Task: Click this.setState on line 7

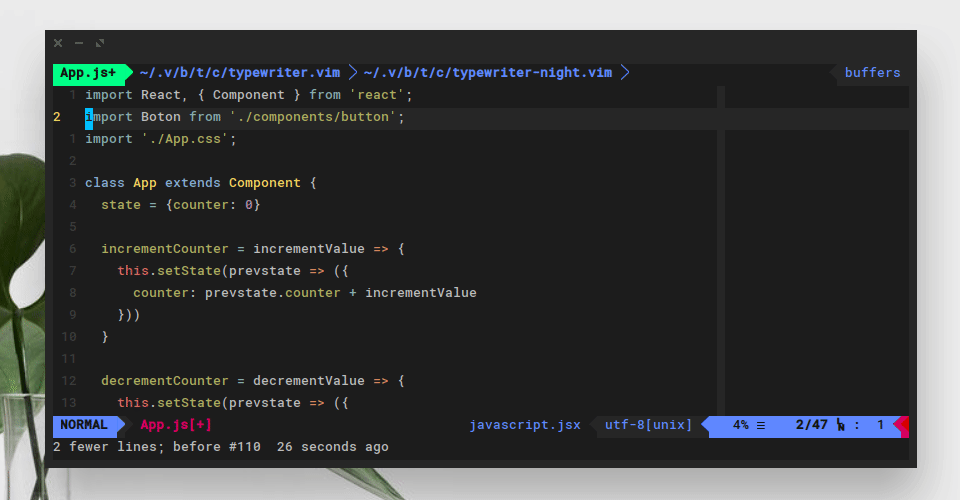Action: tap(169, 271)
